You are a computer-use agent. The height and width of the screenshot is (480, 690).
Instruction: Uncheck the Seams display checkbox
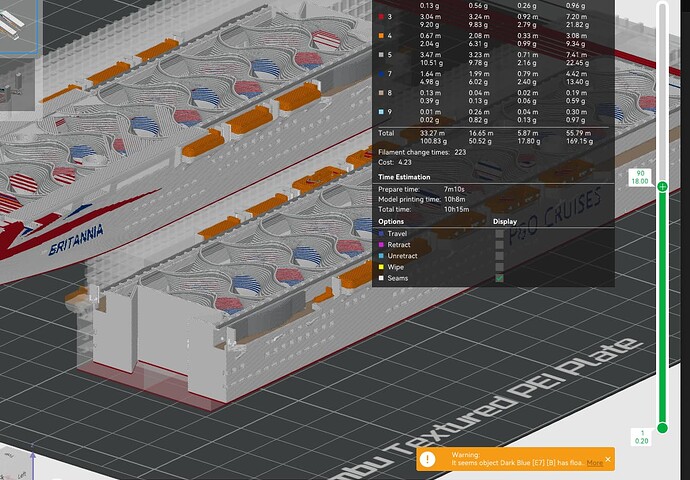(x=499, y=278)
